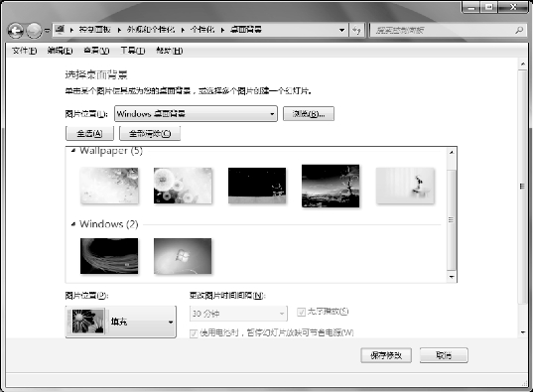Click the search magnifier icon
Viewport: 533px width, 392px height.
(x=519, y=30)
